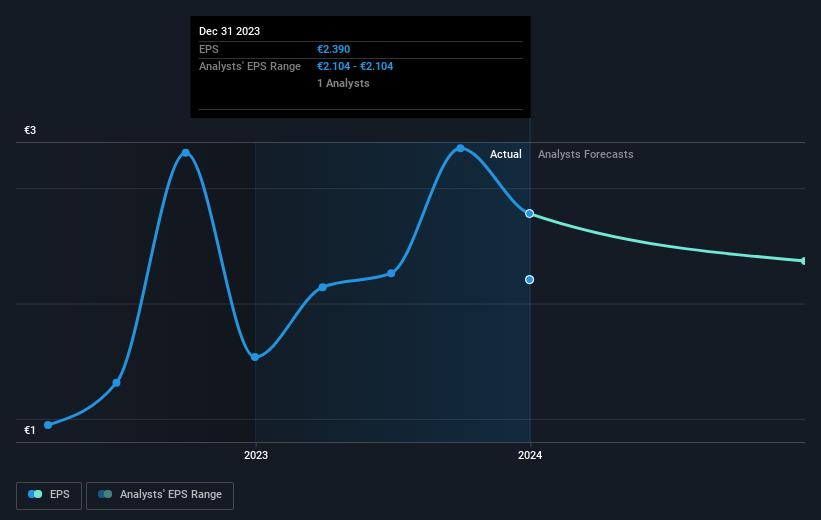The width and height of the screenshot is (821, 520).
Task: Click the analyst range dot below Dec 2023
Action: [529, 280]
